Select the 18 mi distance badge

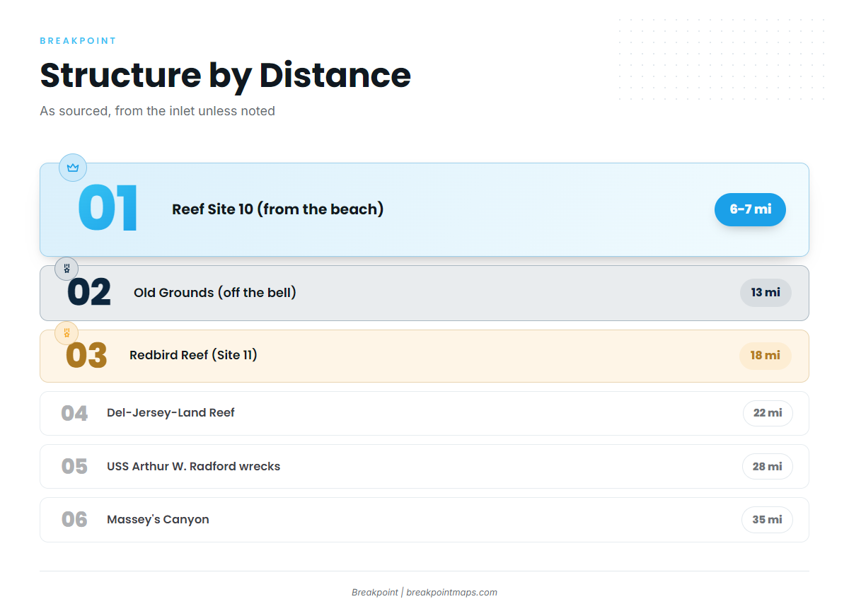(x=766, y=356)
